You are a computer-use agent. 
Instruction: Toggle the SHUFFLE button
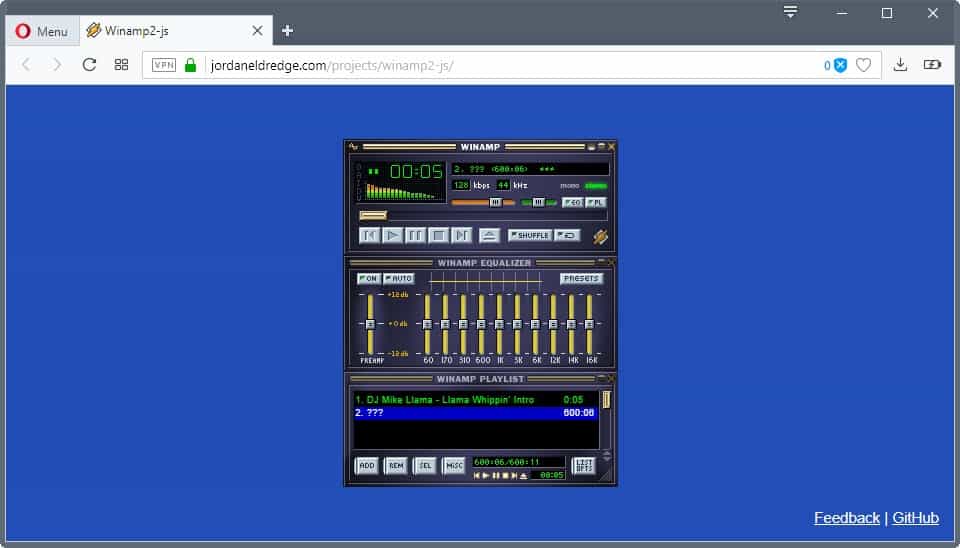[x=530, y=236]
